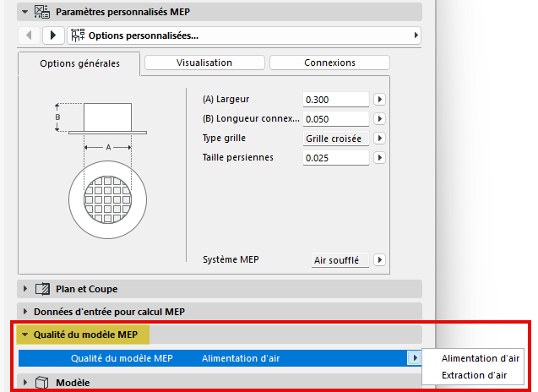The width and height of the screenshot is (538, 392).
Task: Collapse the Qualité du modèle MEP section
Action: (24, 335)
